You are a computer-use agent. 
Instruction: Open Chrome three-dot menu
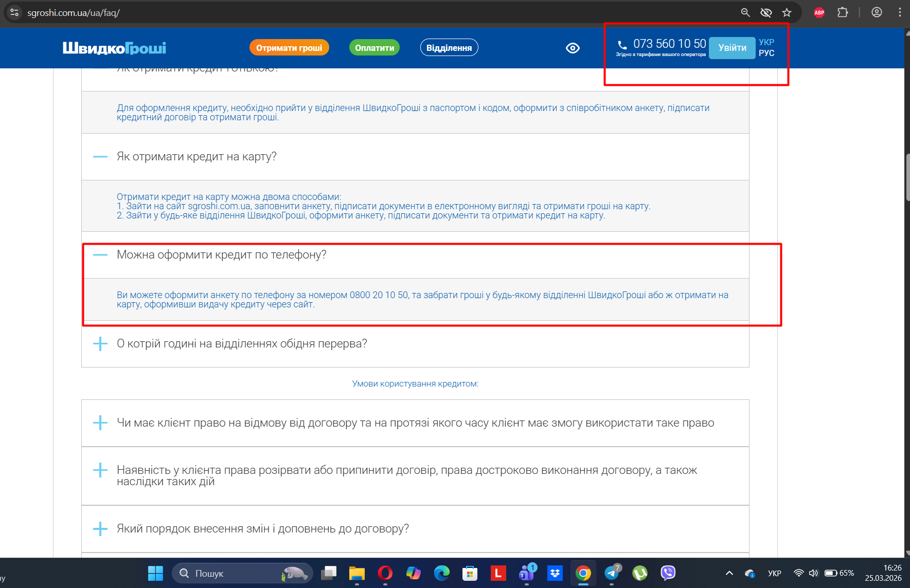(x=900, y=12)
